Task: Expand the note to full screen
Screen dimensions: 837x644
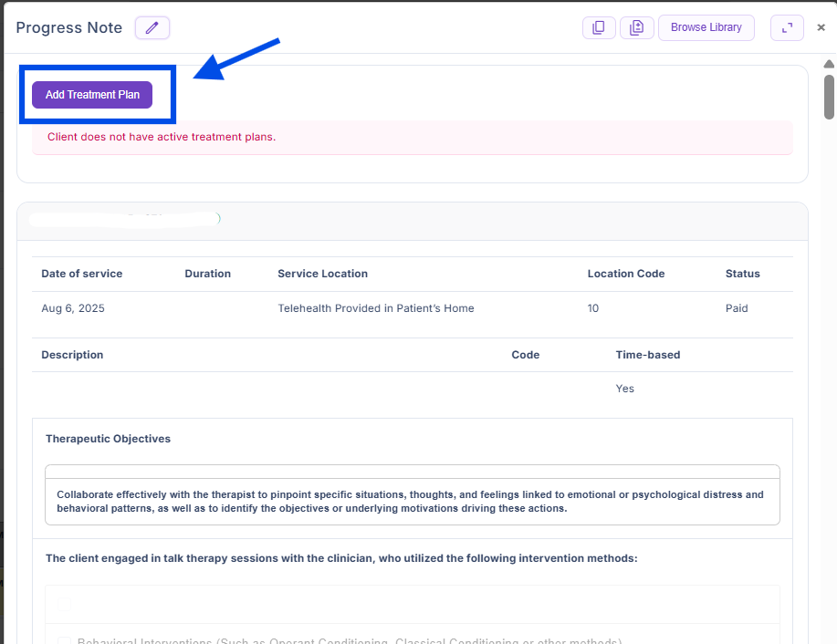Action: point(787,28)
